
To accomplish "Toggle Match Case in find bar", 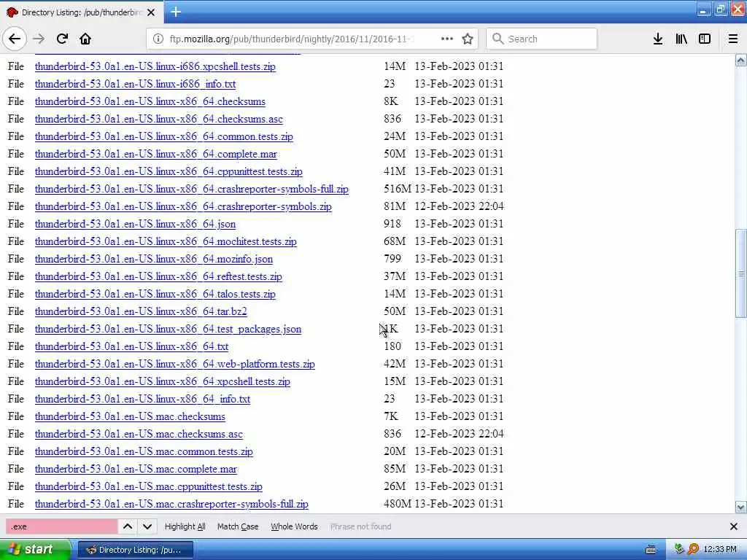I will tap(238, 526).
